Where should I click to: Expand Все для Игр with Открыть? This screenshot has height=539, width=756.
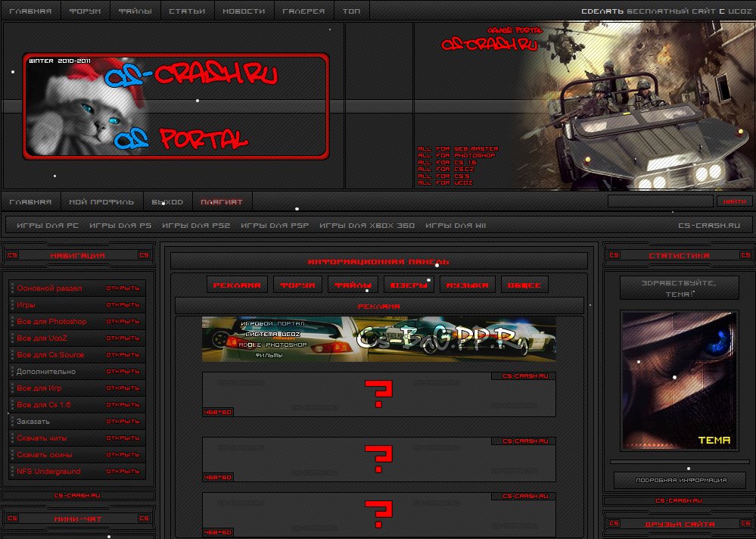[123, 388]
